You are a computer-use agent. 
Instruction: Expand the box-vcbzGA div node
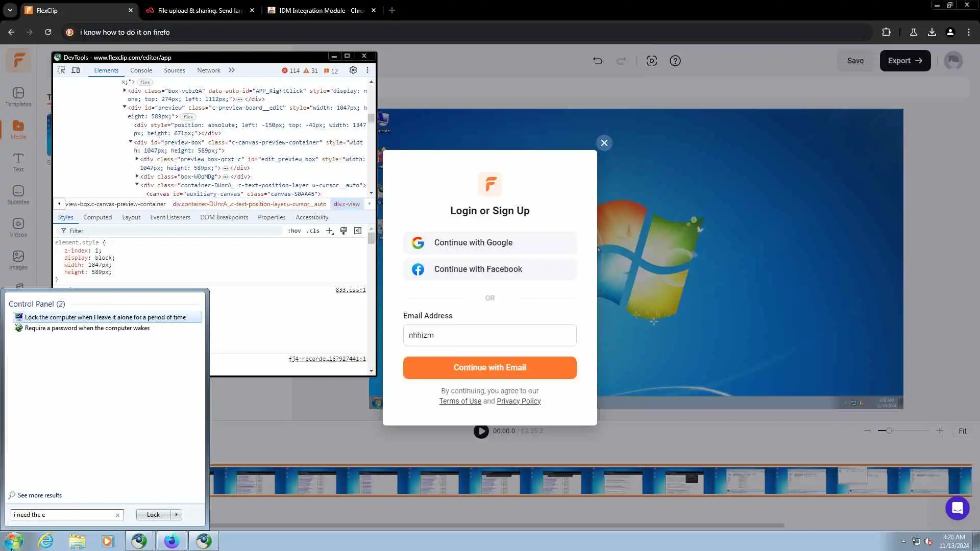[125, 90]
